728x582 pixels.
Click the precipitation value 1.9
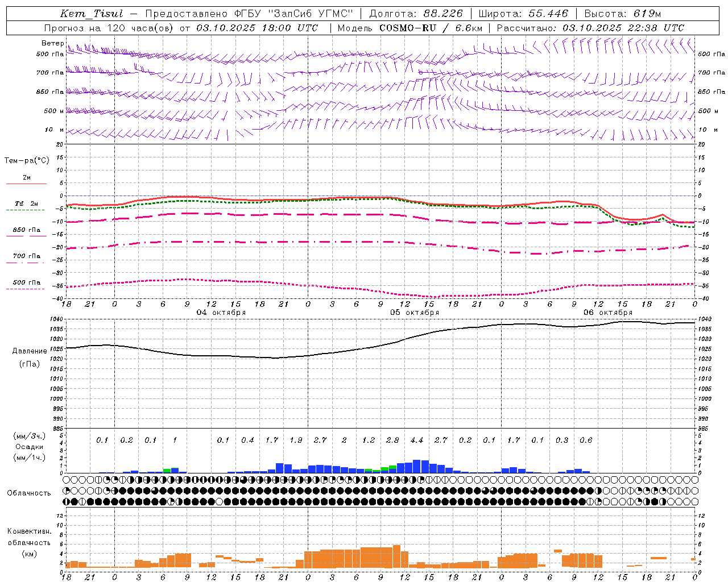tap(296, 440)
